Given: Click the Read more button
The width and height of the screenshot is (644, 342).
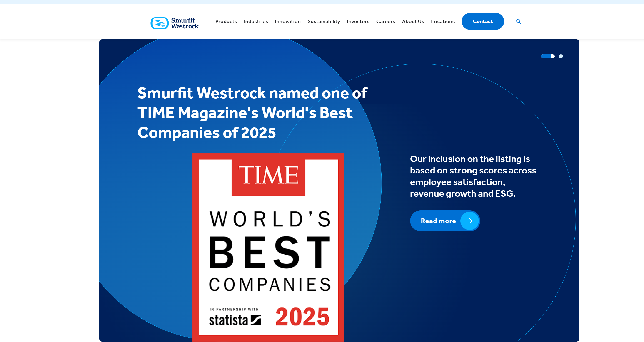Looking at the screenshot, I should pos(445,221).
